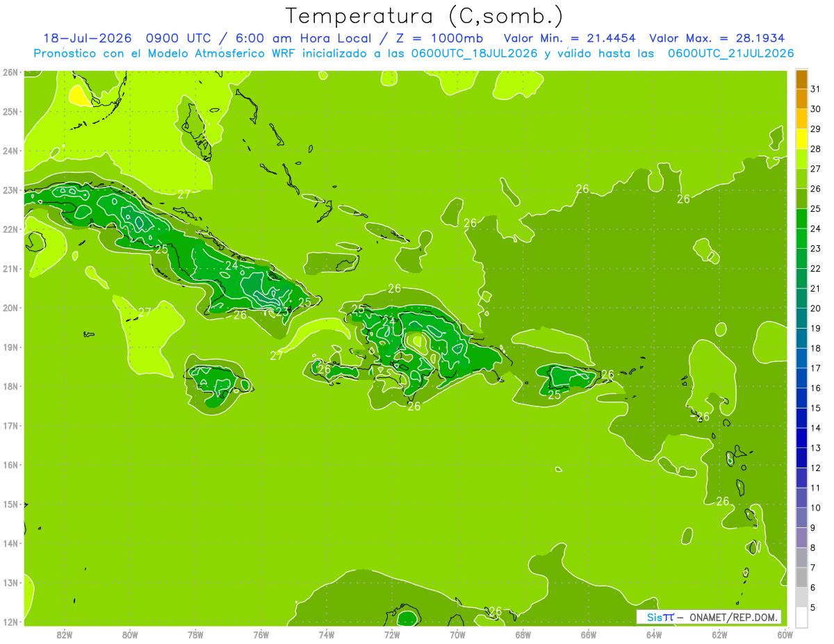Click the "26N" latitude axis label
The height and width of the screenshot is (644, 834).
pos(10,72)
